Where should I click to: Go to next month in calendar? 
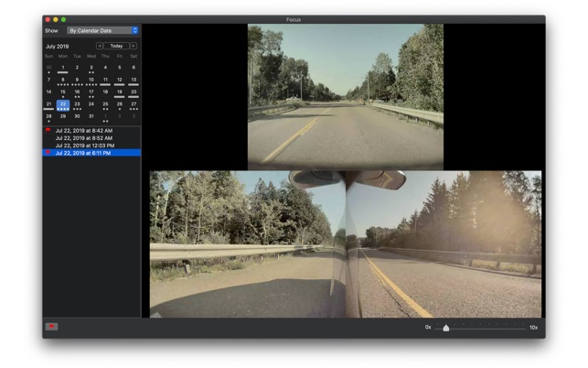134,46
